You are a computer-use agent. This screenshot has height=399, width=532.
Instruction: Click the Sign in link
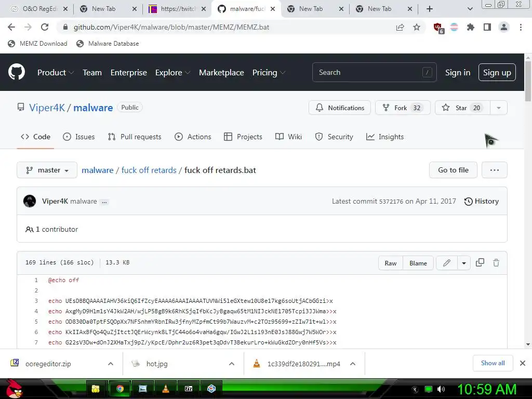(x=458, y=73)
